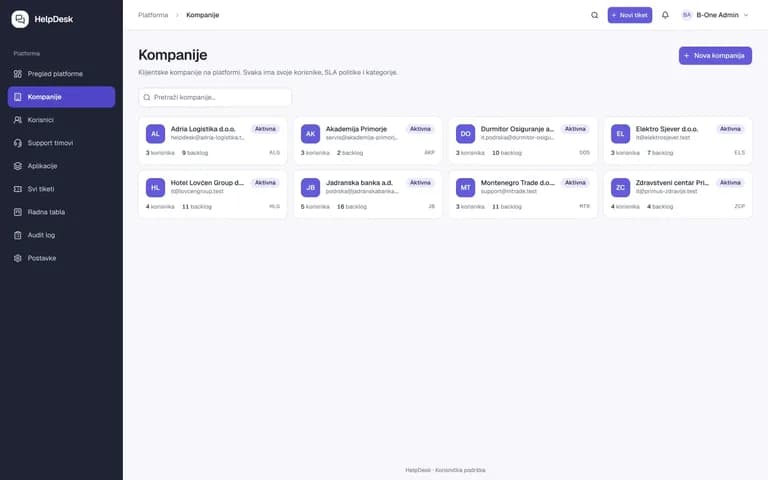The image size is (768, 480).
Task: Click the JB avatar of Jadranska banka
Action: (x=311, y=188)
